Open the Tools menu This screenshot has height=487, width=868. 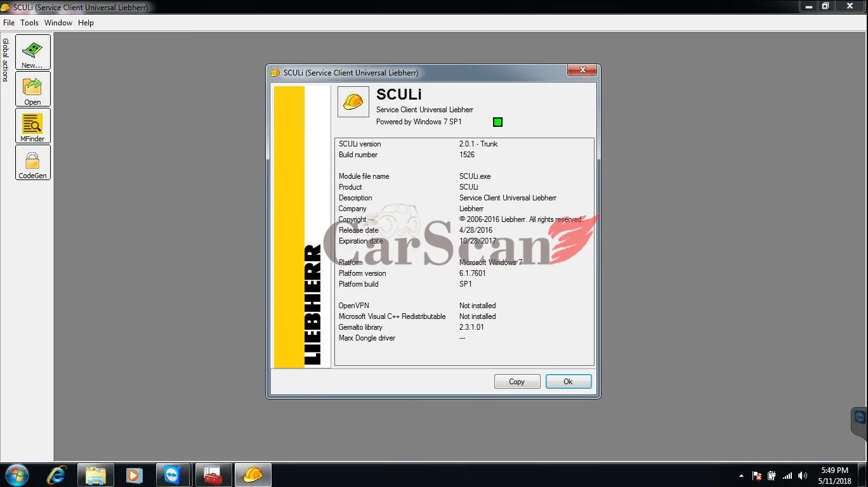click(30, 23)
